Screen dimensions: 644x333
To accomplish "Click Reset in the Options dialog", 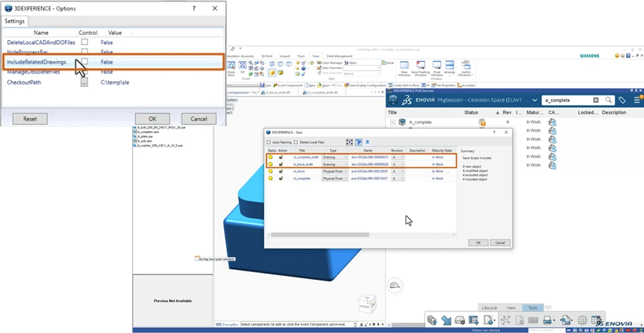I will pos(30,119).
